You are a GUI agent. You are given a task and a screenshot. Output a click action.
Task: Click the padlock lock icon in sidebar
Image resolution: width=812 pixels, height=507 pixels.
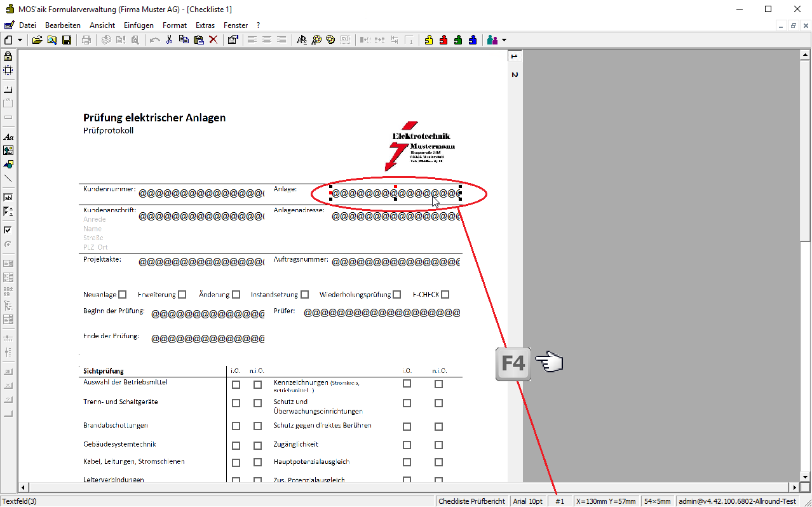(8, 56)
